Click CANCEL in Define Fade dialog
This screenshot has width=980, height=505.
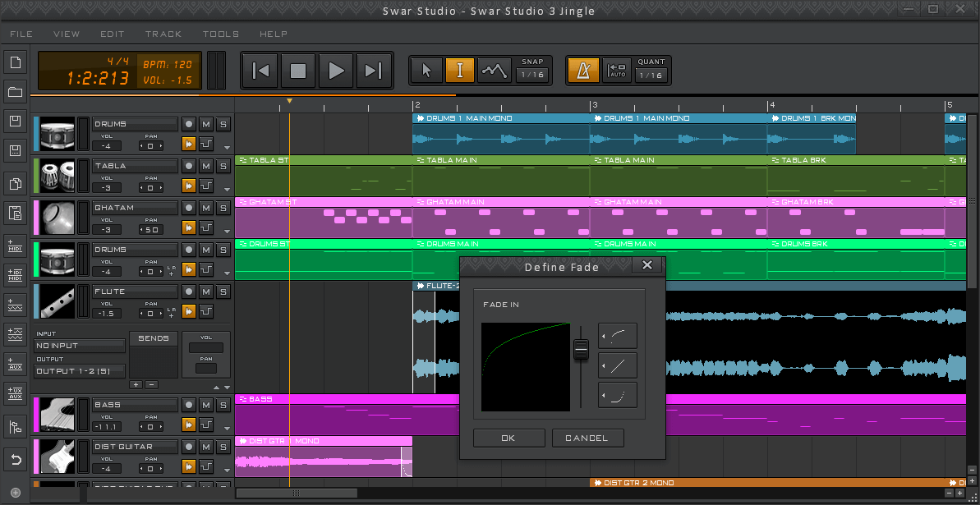(587, 438)
